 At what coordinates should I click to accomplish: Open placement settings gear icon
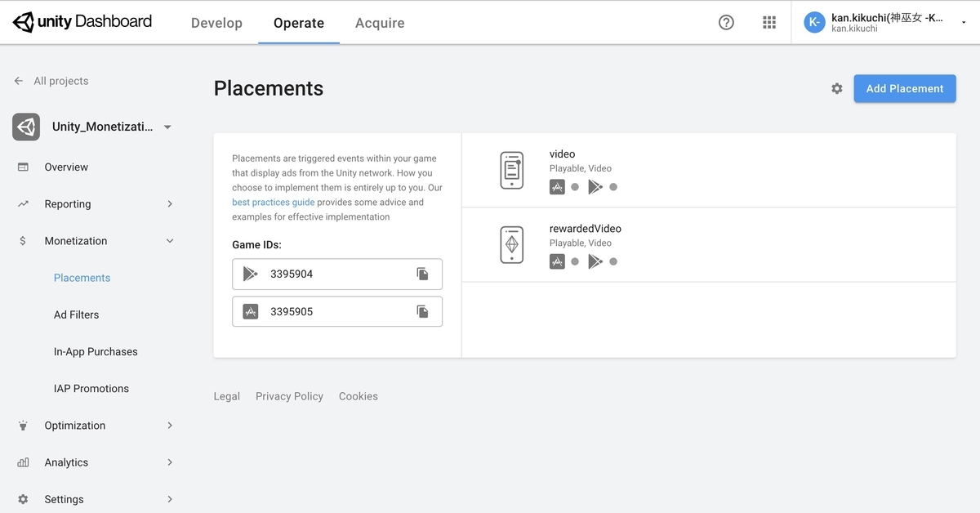coord(837,88)
